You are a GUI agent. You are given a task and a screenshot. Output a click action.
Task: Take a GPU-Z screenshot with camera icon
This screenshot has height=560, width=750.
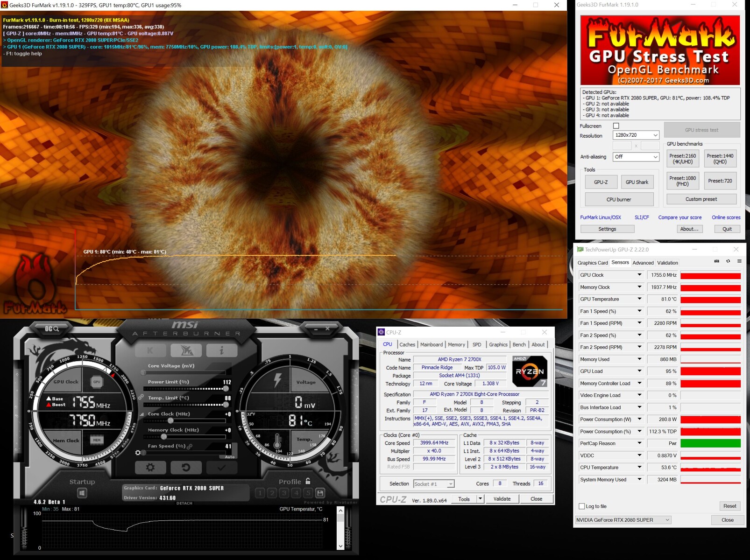point(717,261)
